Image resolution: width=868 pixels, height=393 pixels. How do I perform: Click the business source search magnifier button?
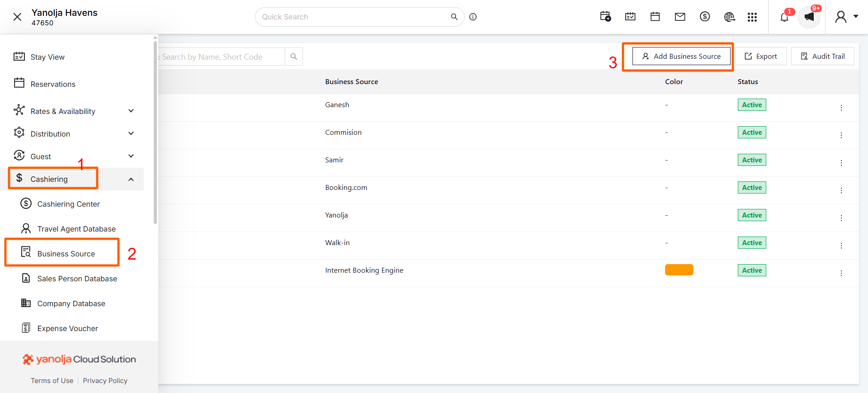coord(294,57)
